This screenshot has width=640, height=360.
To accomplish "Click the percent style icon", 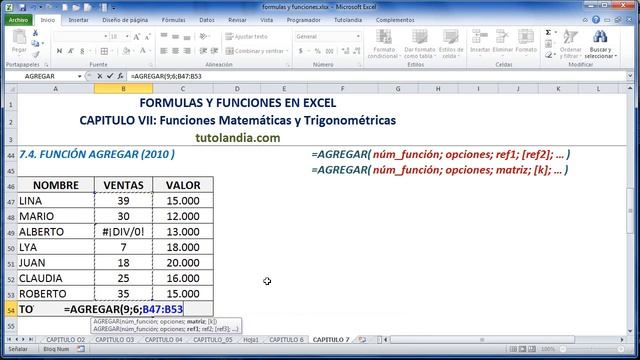I will (317, 51).
